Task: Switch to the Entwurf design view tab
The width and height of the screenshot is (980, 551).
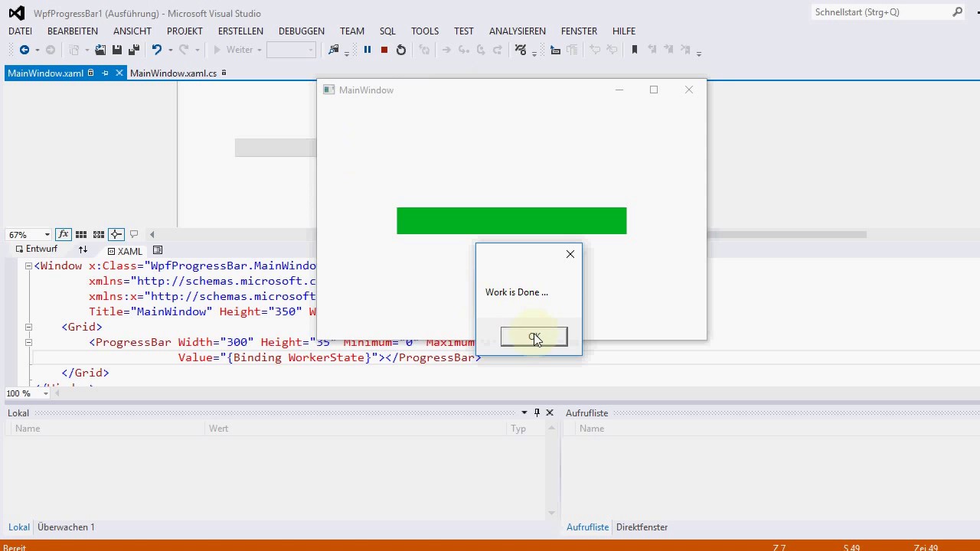Action: coord(37,249)
